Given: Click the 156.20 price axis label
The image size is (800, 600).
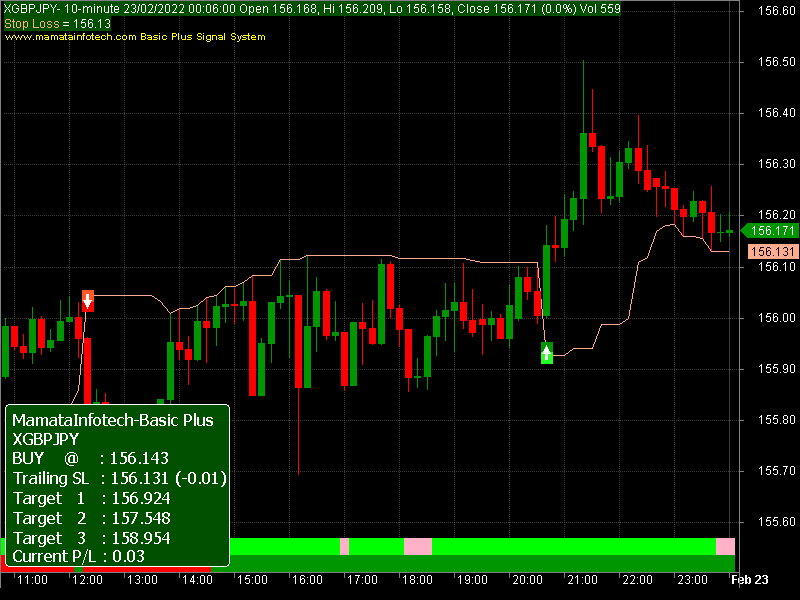Looking at the screenshot, I should [x=777, y=215].
